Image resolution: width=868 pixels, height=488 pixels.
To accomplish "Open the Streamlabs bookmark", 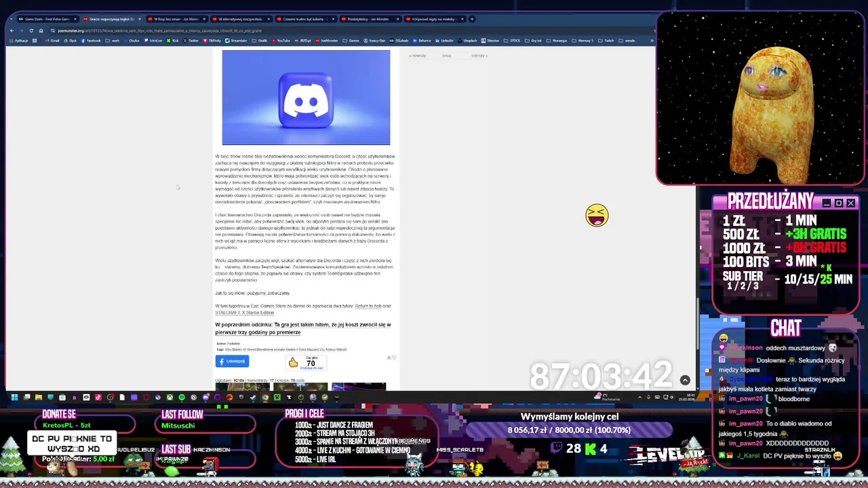I will click(x=237, y=41).
